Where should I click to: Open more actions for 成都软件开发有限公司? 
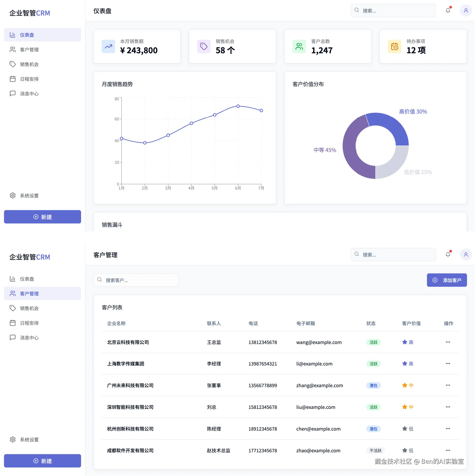pyautogui.click(x=448, y=450)
